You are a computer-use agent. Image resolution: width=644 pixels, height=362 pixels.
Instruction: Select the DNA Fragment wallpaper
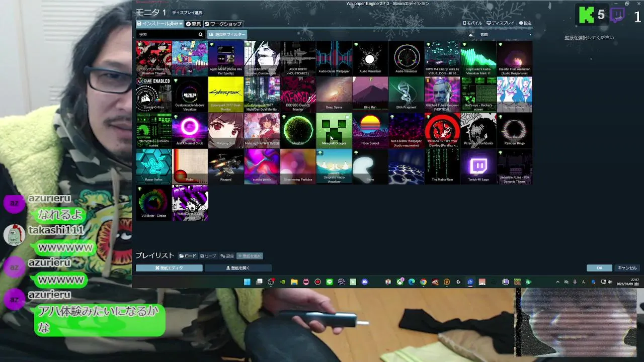click(406, 94)
